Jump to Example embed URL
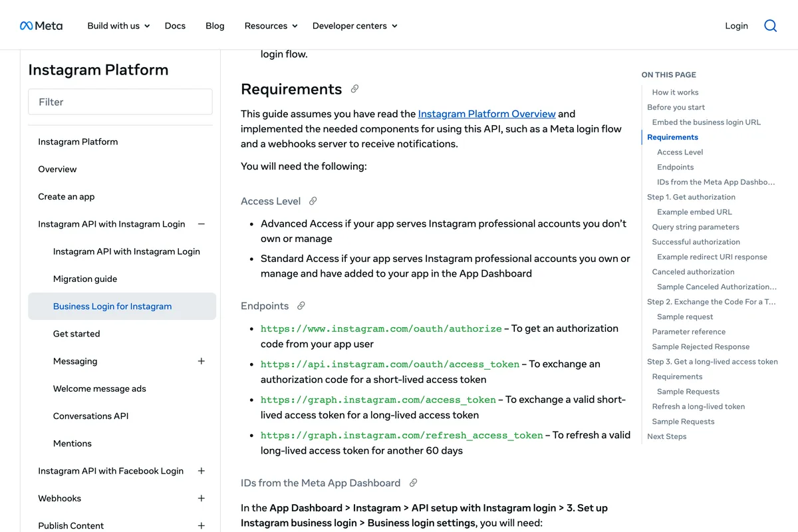798x532 pixels. coord(694,212)
